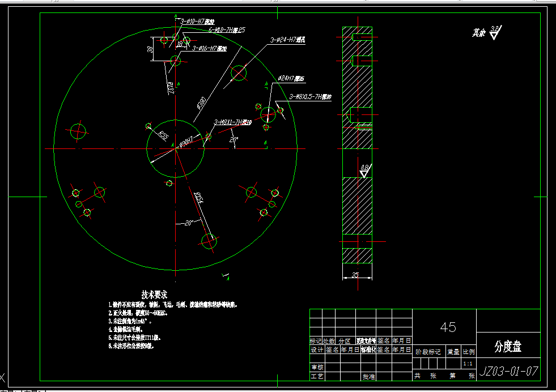Click the '阶段标记' title block cell
The width and height of the screenshot is (556, 392).
click(x=428, y=352)
